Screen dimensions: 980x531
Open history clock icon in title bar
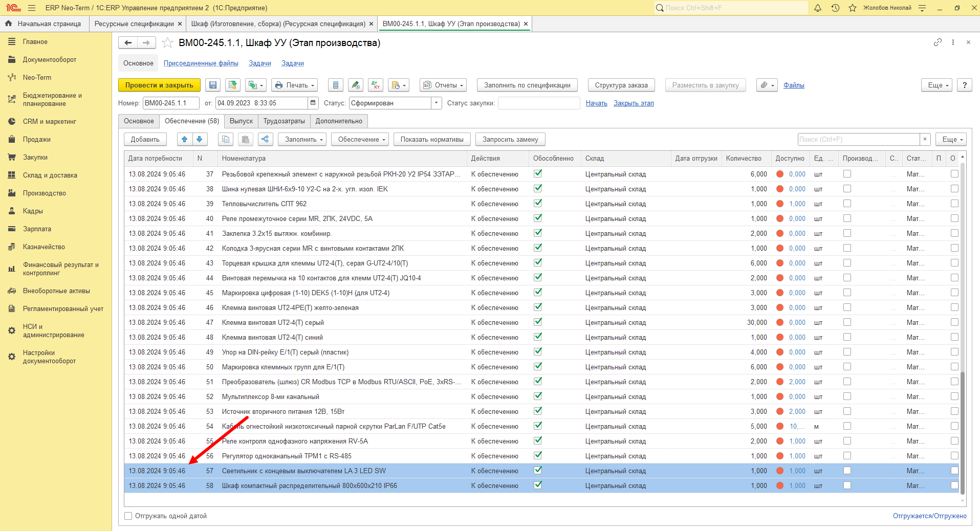835,8
